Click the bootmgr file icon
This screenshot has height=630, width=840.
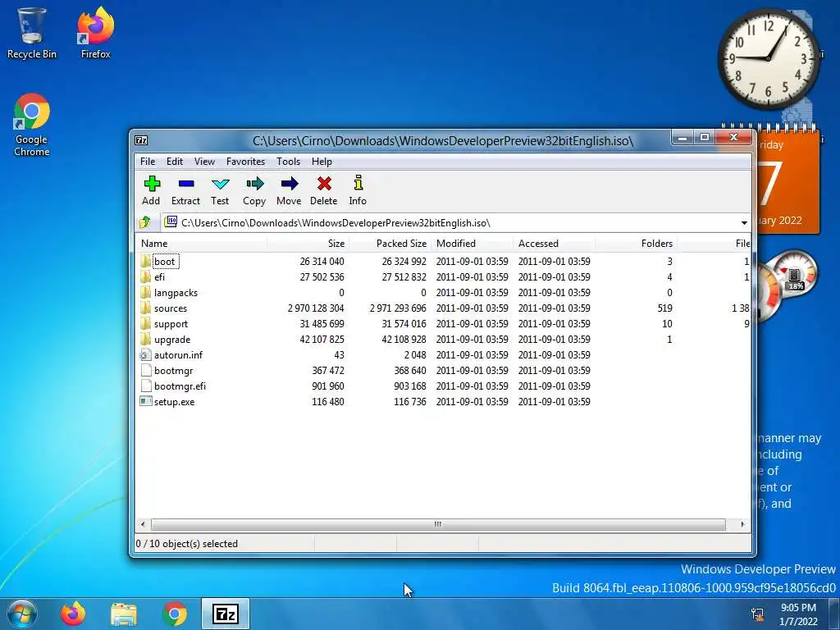click(x=145, y=370)
